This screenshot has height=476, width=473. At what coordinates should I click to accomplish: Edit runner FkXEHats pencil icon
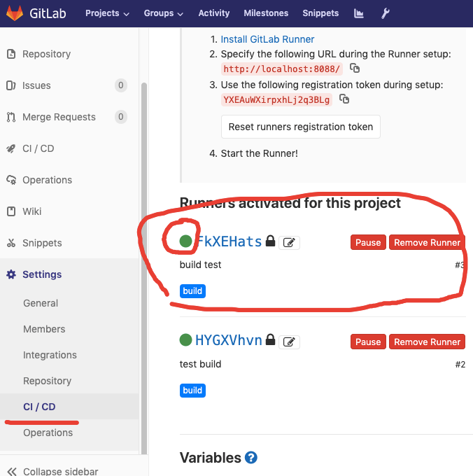(x=289, y=243)
